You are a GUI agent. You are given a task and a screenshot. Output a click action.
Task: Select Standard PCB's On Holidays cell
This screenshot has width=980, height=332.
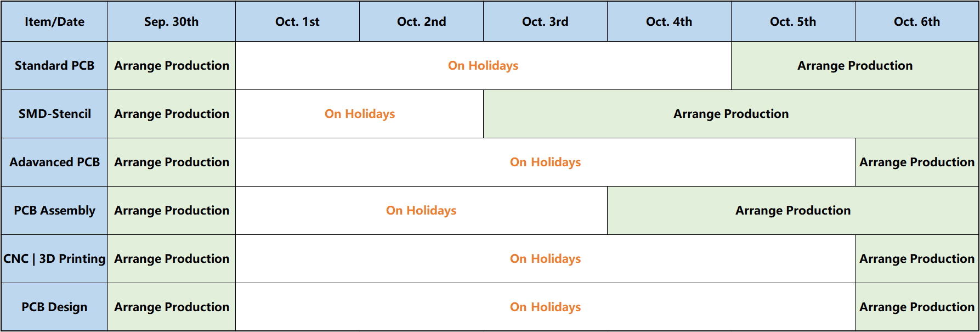click(483, 65)
